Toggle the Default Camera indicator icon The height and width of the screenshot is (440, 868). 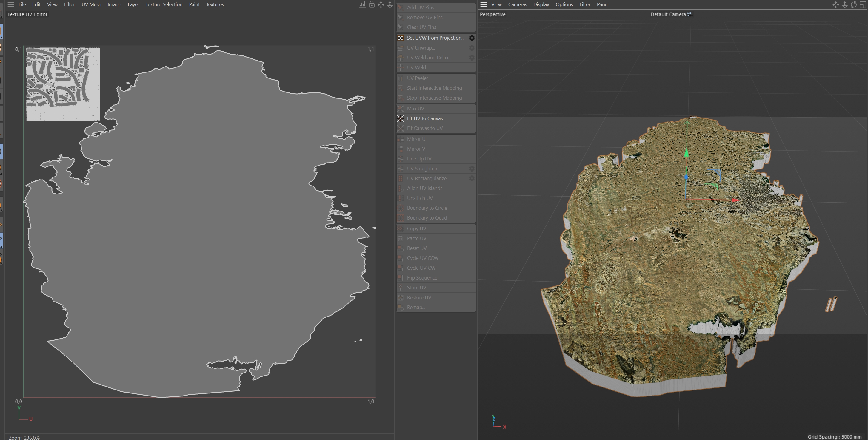pyautogui.click(x=690, y=14)
